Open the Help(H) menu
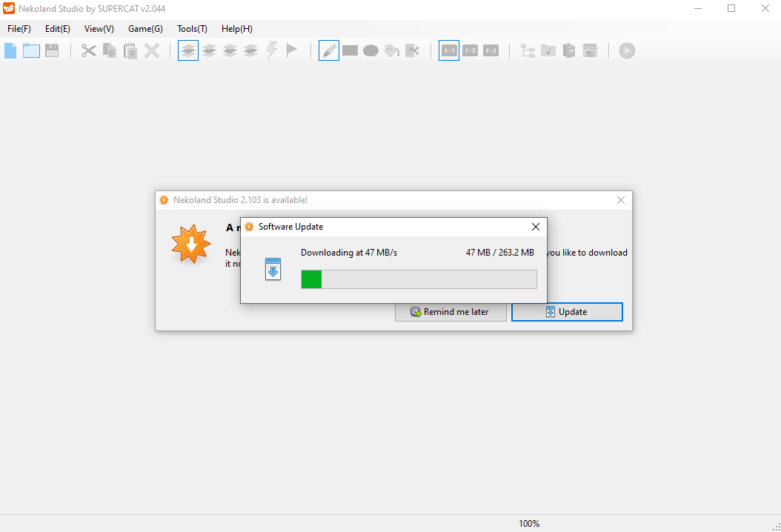 point(237,29)
